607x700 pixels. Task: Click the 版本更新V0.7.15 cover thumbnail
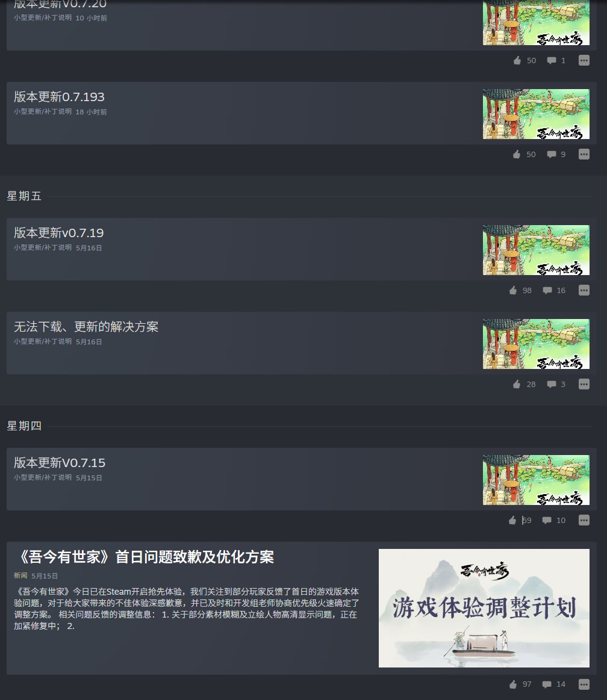pyautogui.click(x=536, y=480)
